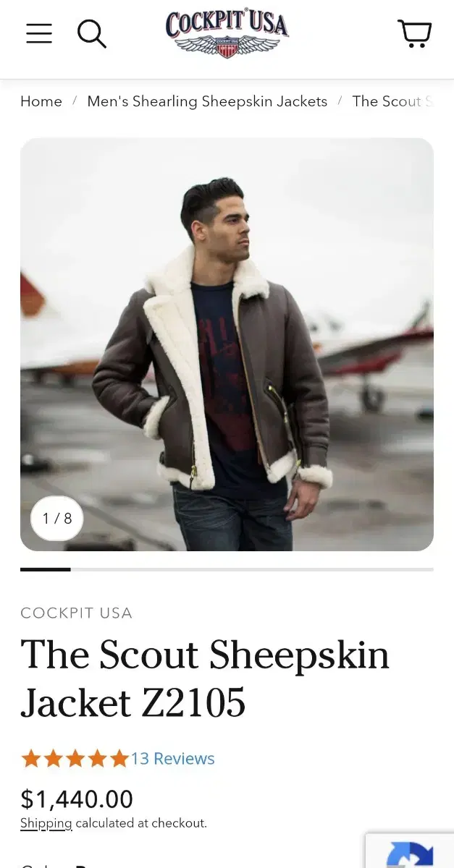Open Men's Shearling Sheepskin Jackets breadcrumb

[207, 101]
